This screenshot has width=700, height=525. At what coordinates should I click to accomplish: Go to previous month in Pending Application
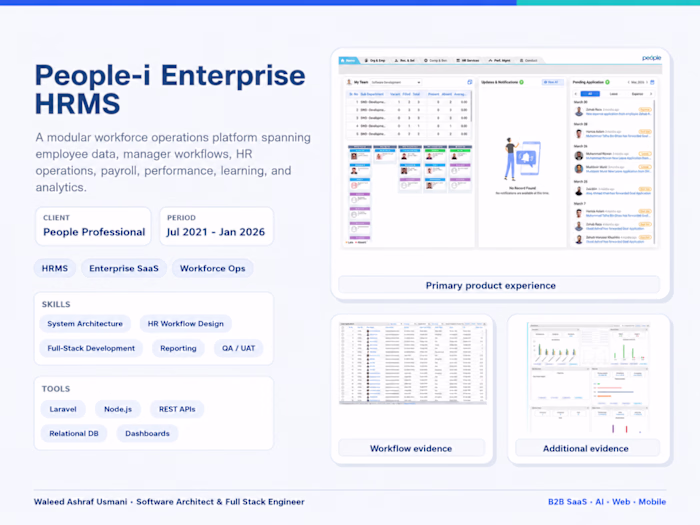(629, 82)
